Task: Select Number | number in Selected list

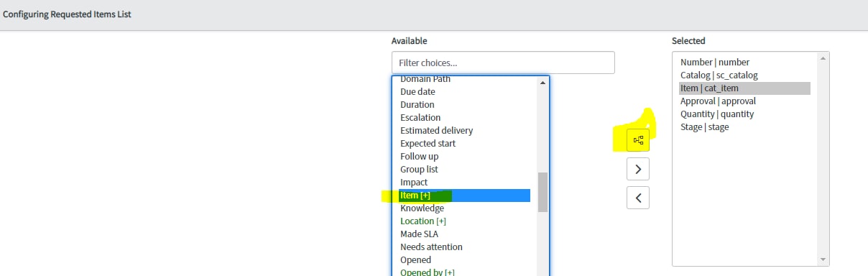Action: tap(744, 63)
